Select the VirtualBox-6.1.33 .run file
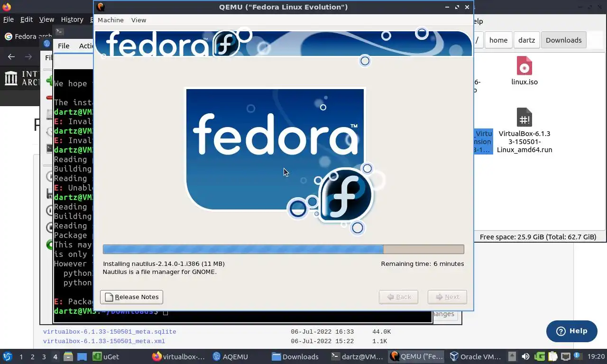The height and width of the screenshot is (364, 607). [x=524, y=131]
